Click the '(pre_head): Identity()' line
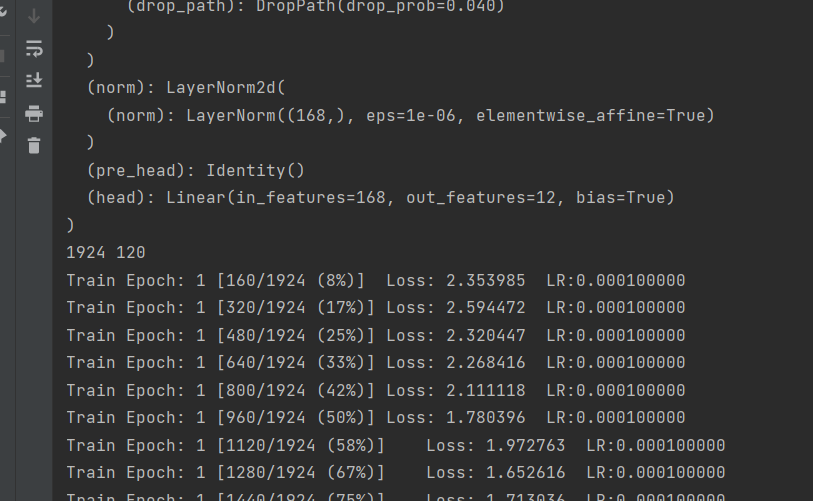Screen dimensions: 813x501 (x=196, y=170)
